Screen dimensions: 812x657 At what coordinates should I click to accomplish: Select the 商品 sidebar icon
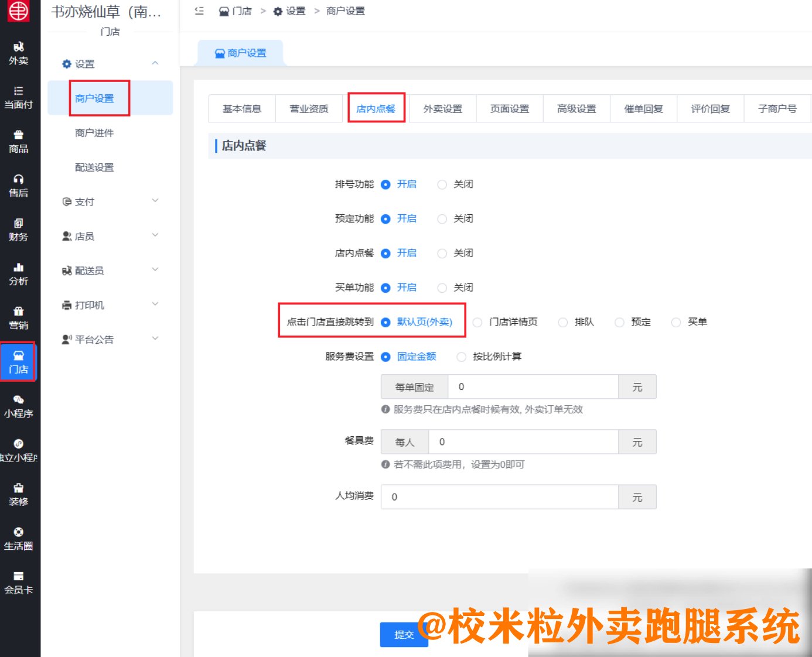(19, 141)
